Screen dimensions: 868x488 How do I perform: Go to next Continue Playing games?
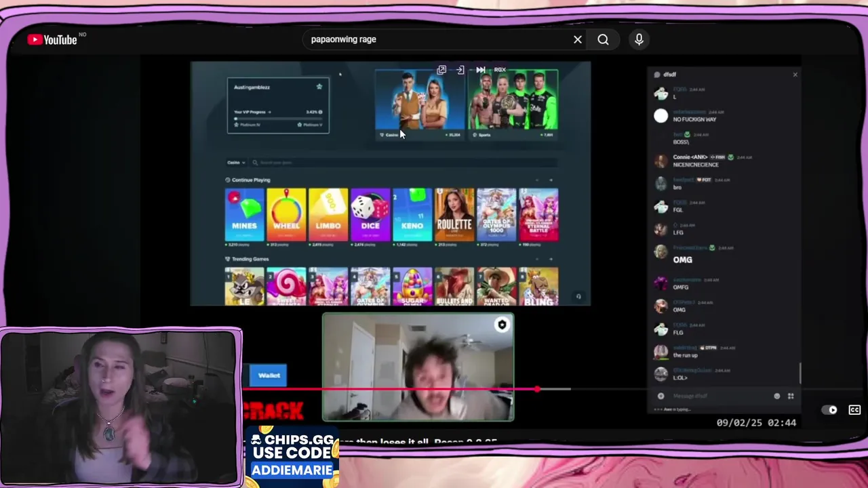tap(551, 180)
